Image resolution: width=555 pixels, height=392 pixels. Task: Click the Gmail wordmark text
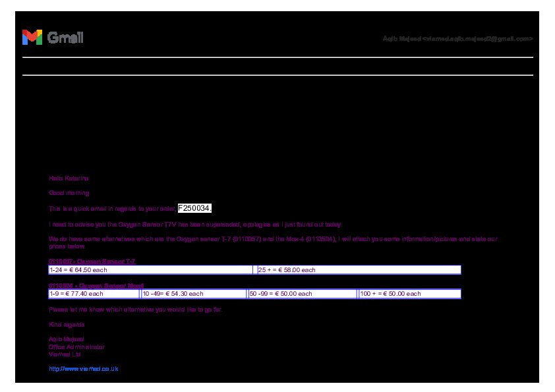tap(65, 38)
